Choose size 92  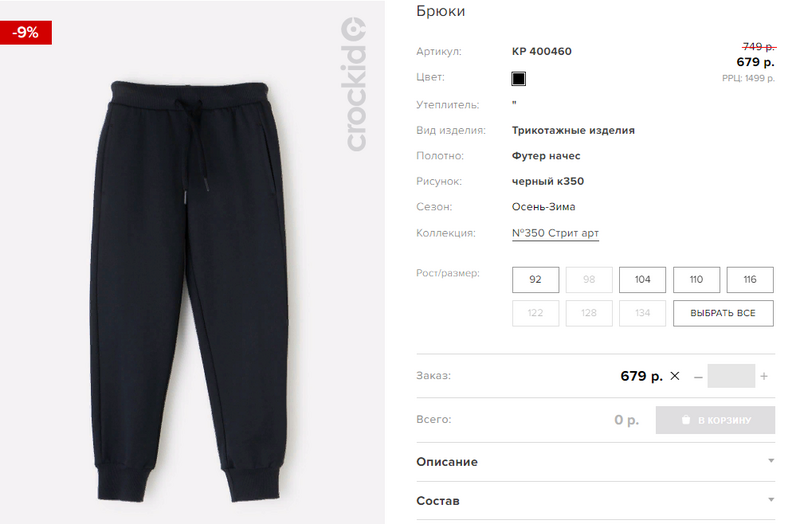[x=535, y=280]
